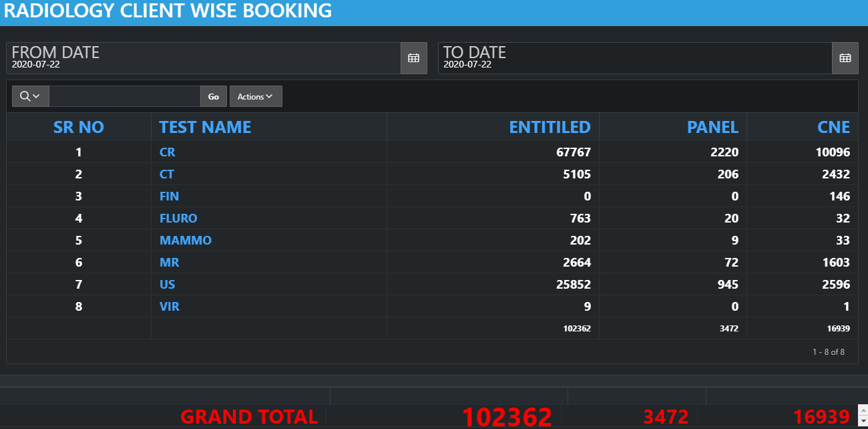
Task: Open the FIN test name link
Action: tap(169, 196)
